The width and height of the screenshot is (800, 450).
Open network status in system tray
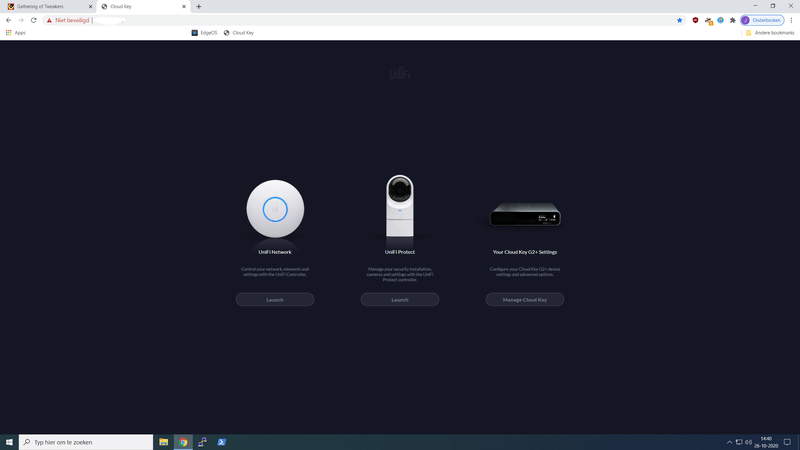pyautogui.click(x=739, y=442)
